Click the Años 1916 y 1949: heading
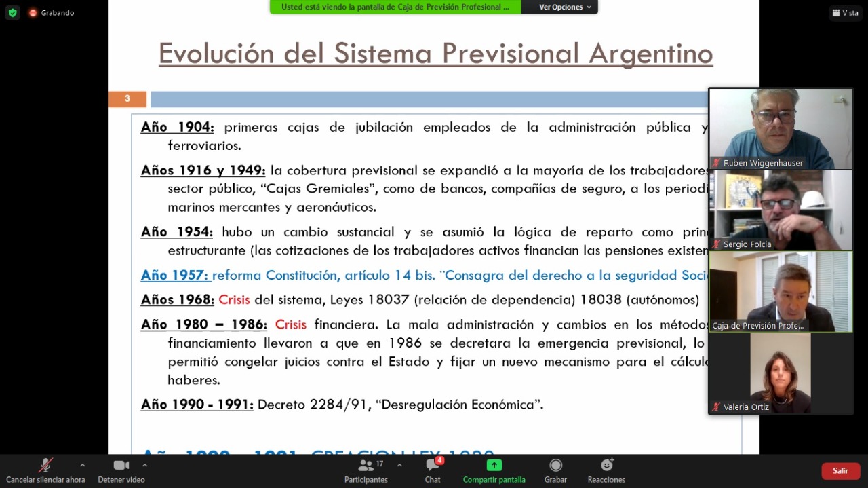The image size is (868, 488). click(x=203, y=170)
